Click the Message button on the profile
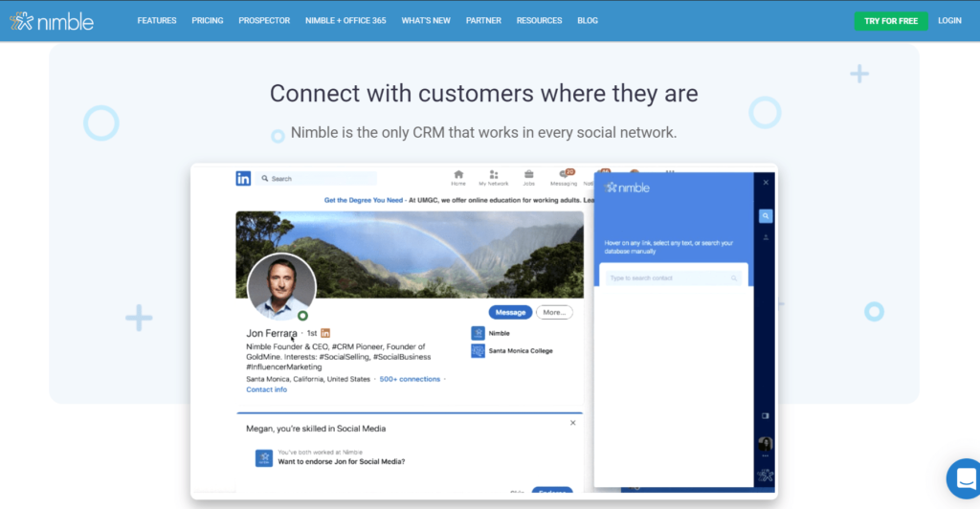The width and height of the screenshot is (980, 509). tap(510, 312)
